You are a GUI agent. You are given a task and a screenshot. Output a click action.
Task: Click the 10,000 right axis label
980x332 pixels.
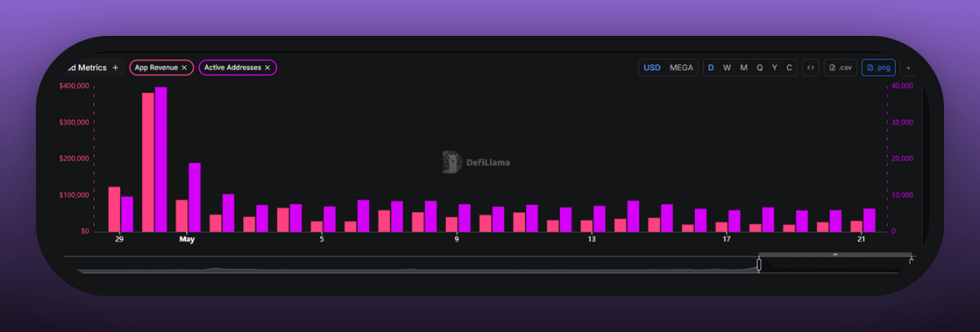tap(902, 196)
